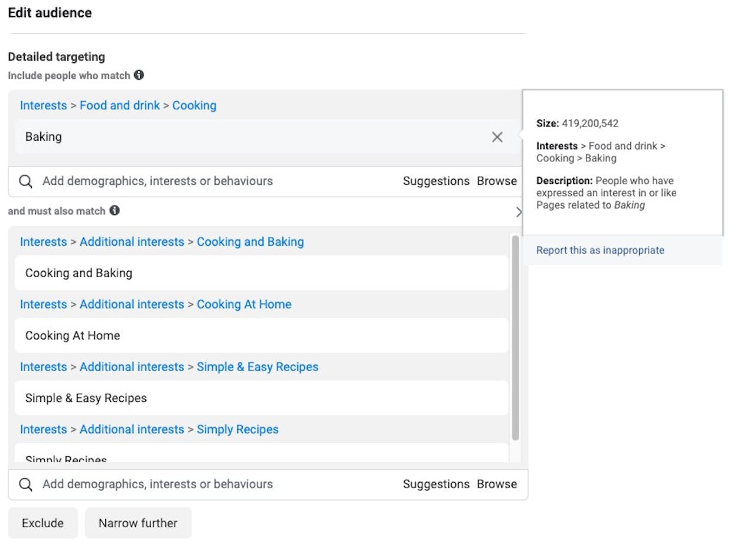Click 'Cooking At Home' blue breadcrumb link
Screen dimensions: 756x549
click(244, 305)
